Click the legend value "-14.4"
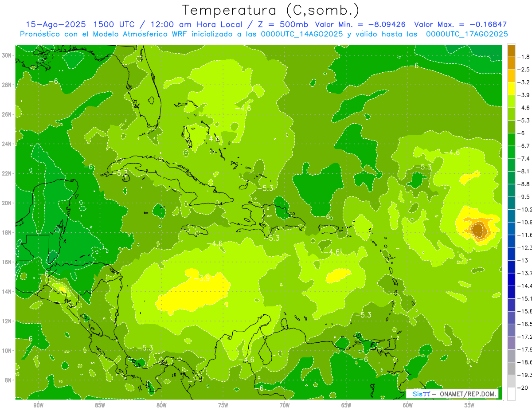Image resolution: width=532 pixels, height=411 pixels. 524,286
